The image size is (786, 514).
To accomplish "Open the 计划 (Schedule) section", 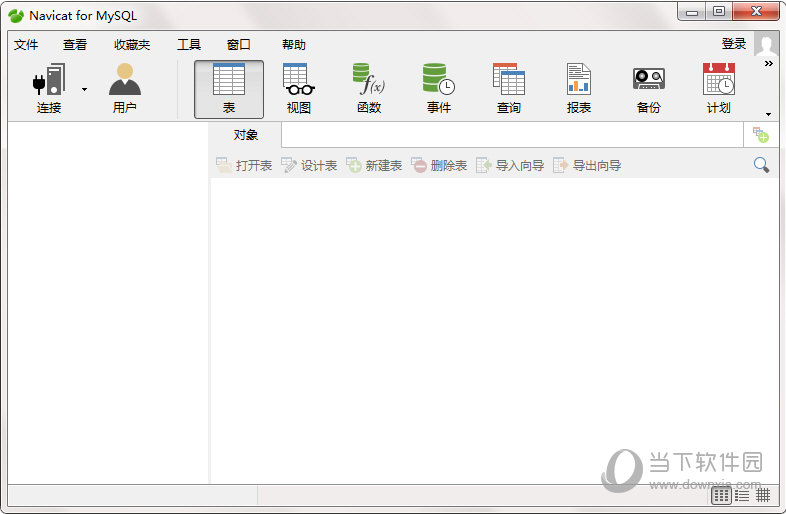I will tap(718, 88).
